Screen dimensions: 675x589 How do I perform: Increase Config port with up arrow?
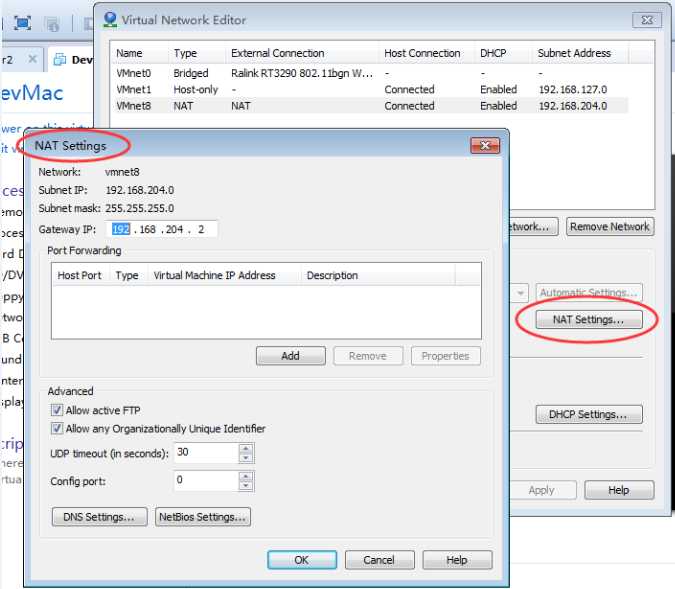click(x=245, y=476)
